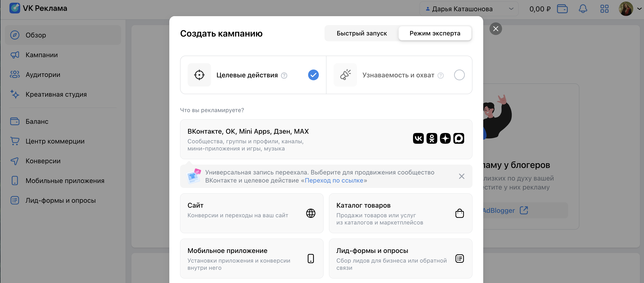Follow the Переход по ссылке link
Image resolution: width=644 pixels, height=283 pixels.
click(334, 180)
